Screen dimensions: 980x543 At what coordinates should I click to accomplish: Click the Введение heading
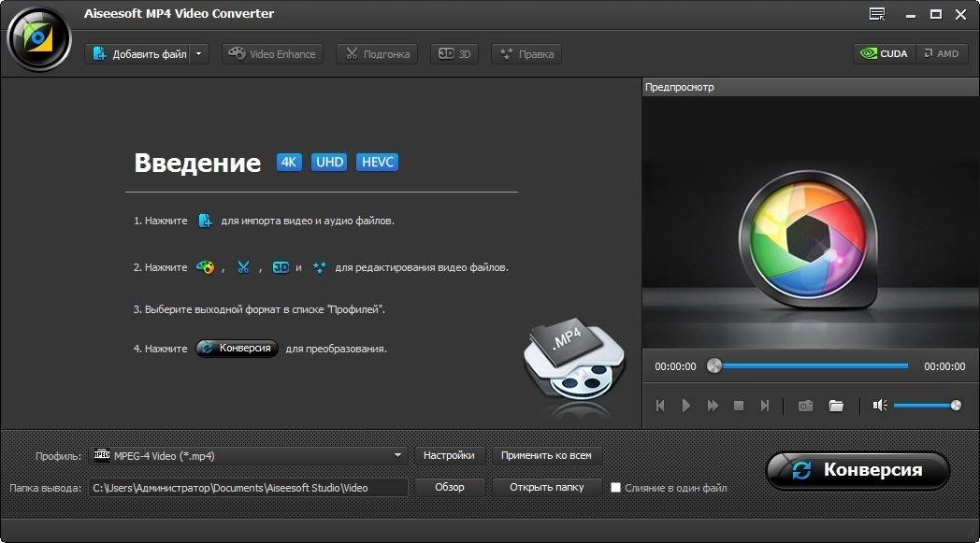(x=197, y=164)
